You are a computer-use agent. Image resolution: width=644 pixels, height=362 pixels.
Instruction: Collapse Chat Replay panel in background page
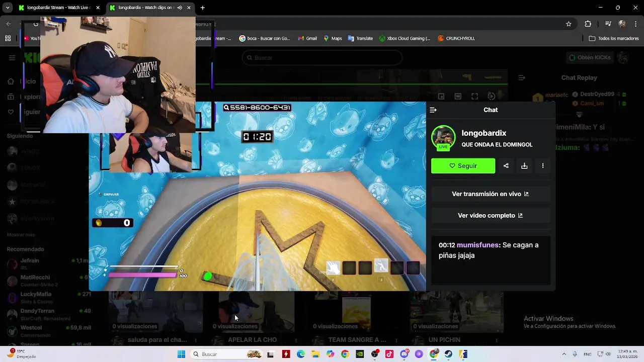pos(522,77)
